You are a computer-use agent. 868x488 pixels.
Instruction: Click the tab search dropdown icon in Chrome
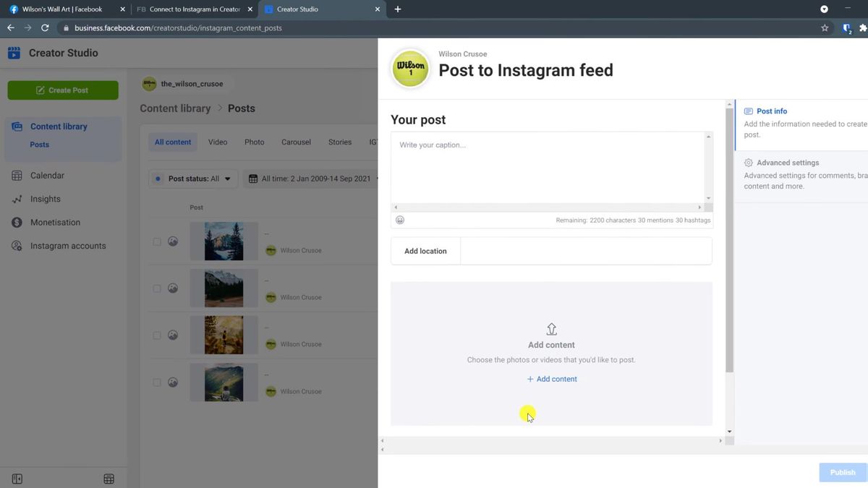(824, 9)
